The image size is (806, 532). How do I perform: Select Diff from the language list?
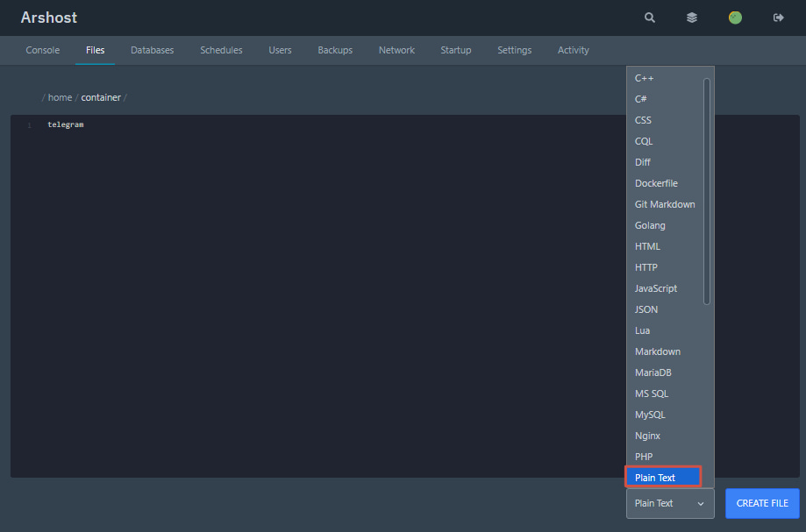point(664,162)
